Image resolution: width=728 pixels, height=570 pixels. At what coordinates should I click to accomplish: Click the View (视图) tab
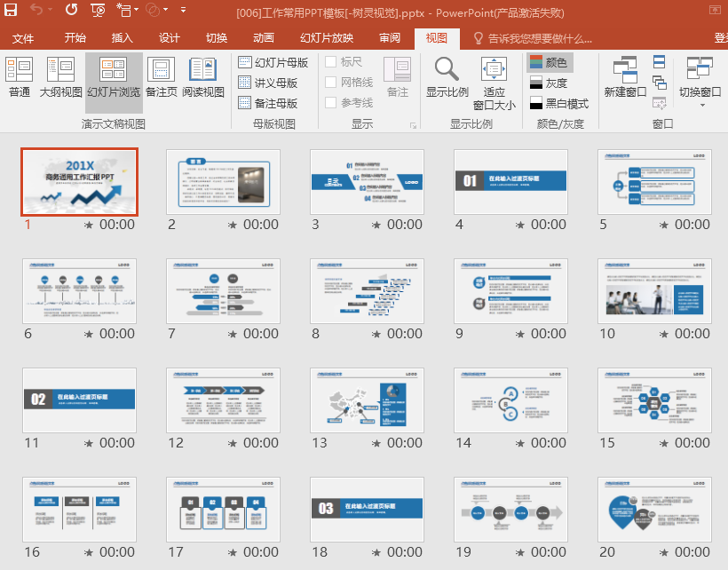(437, 38)
